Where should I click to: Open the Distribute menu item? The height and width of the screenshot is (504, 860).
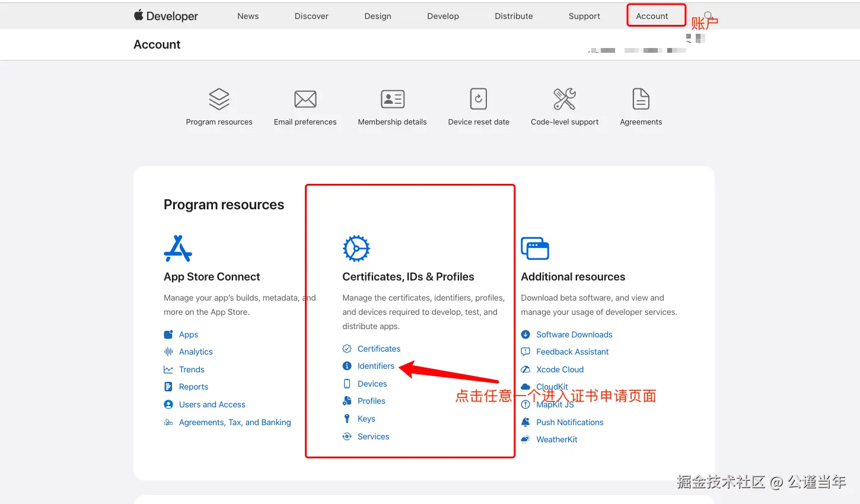514,16
